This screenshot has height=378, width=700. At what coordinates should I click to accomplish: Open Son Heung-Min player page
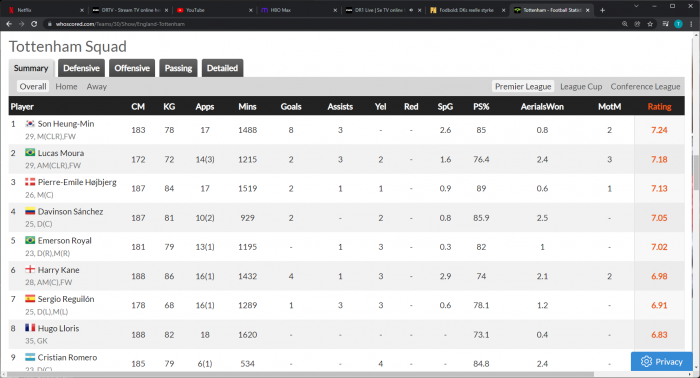click(x=66, y=124)
